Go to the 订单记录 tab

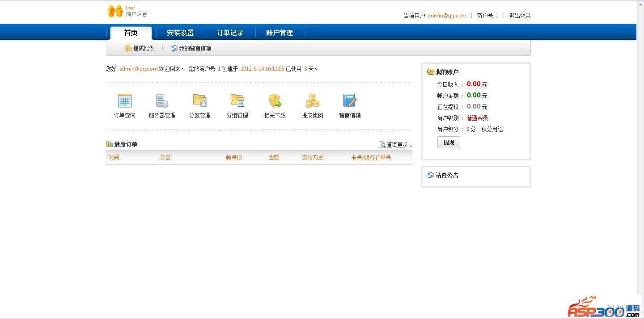click(230, 33)
